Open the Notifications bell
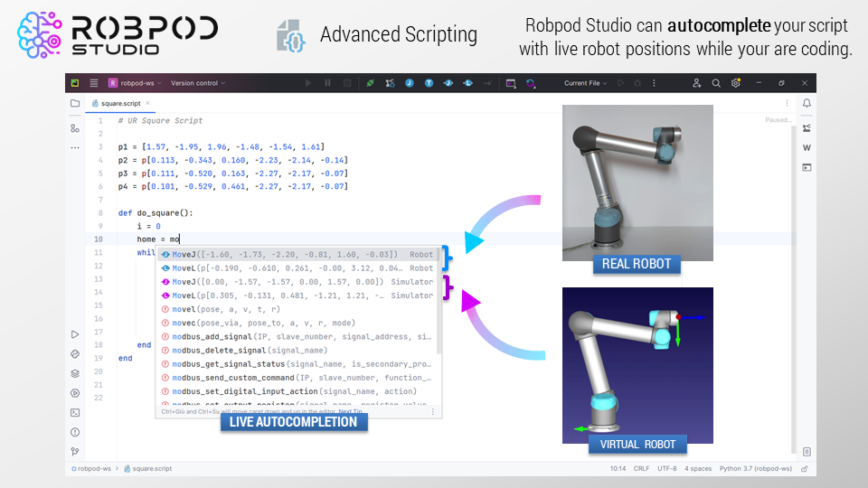This screenshot has width=868, height=488. point(807,103)
